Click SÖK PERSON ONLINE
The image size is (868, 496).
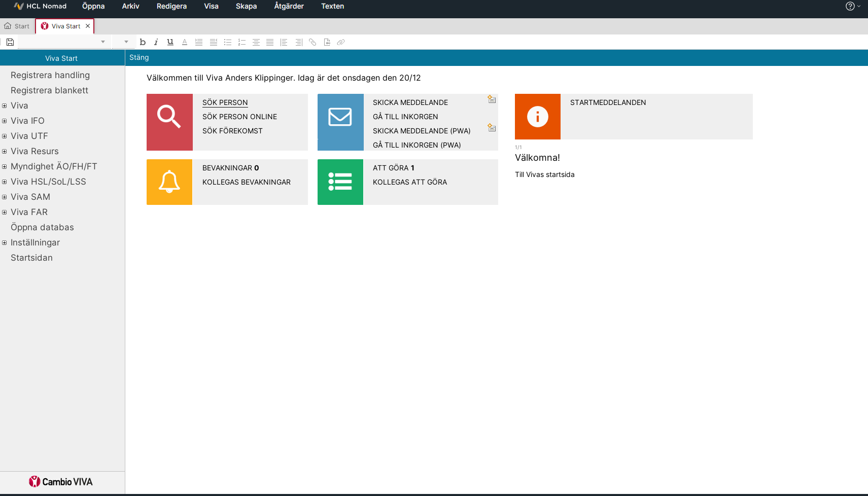tap(239, 117)
